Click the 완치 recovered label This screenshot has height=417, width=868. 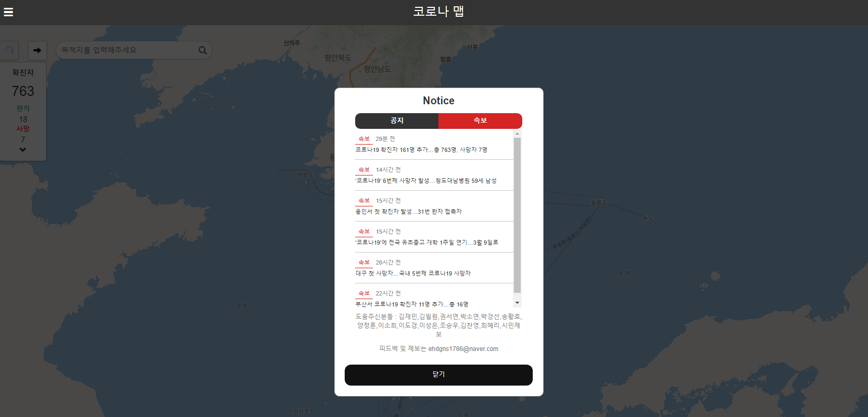click(x=23, y=108)
